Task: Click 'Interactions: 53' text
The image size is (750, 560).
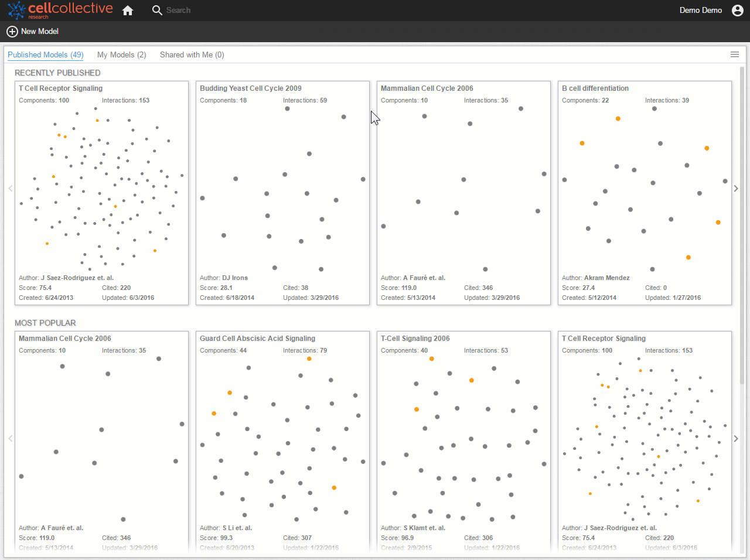Action: (486, 351)
